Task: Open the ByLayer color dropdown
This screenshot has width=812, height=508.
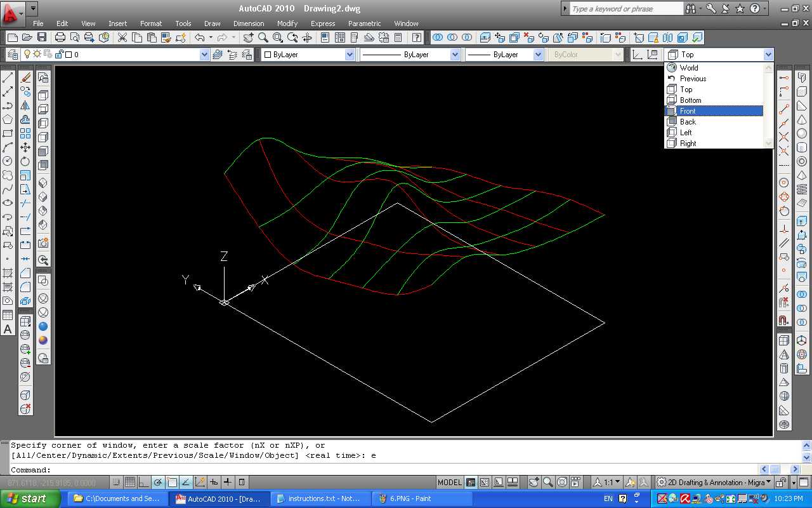Action: [x=350, y=55]
